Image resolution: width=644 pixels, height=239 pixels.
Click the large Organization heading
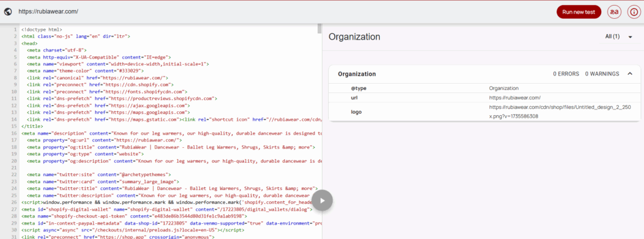pos(355,36)
